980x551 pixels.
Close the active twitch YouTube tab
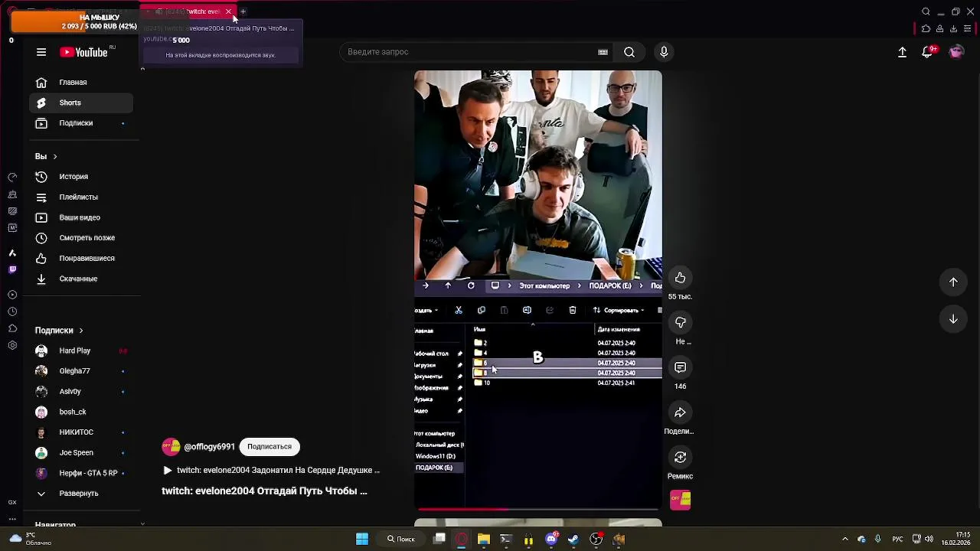click(x=228, y=11)
